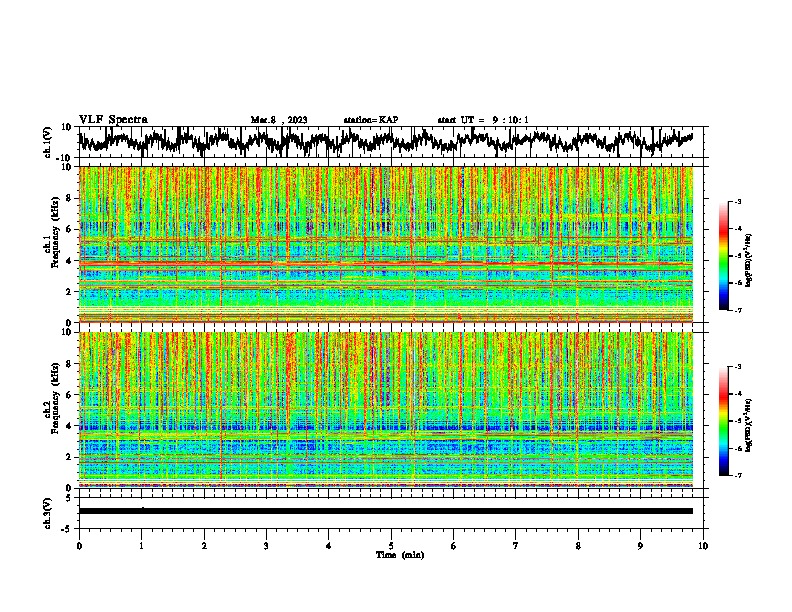Click the "VLF Spectra" plot title
This screenshot has height=612, width=792.
(x=113, y=120)
